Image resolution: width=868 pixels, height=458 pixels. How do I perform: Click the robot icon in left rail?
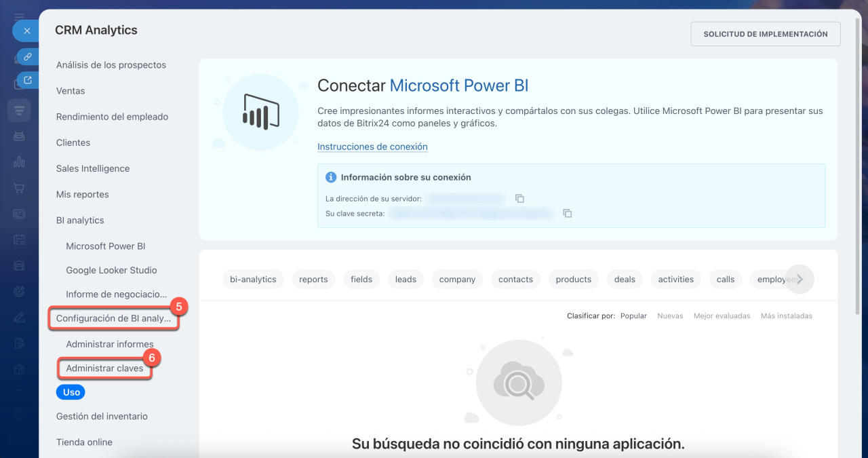(x=19, y=136)
